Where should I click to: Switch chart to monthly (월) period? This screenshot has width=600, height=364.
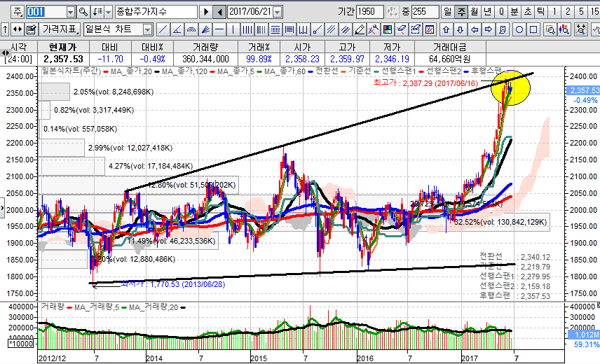pos(475,12)
